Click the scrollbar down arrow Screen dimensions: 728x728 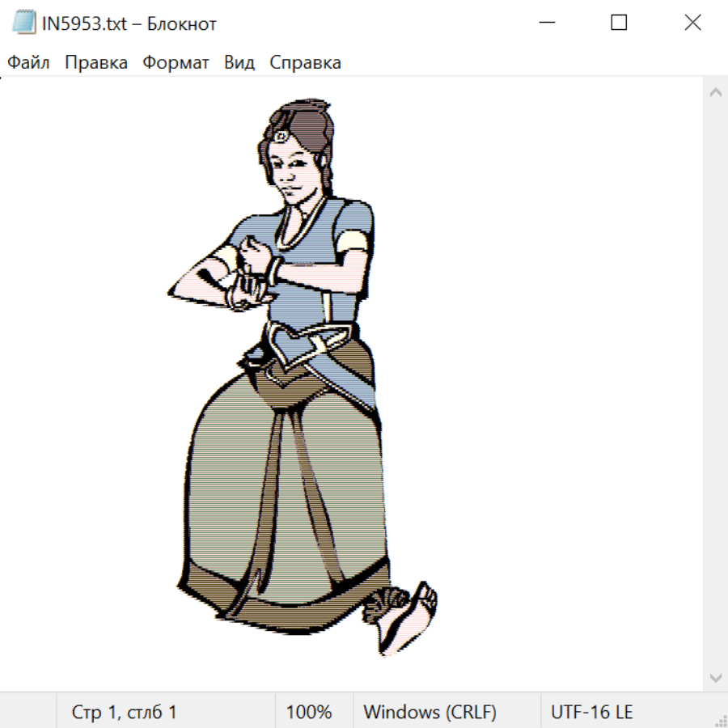click(715, 677)
